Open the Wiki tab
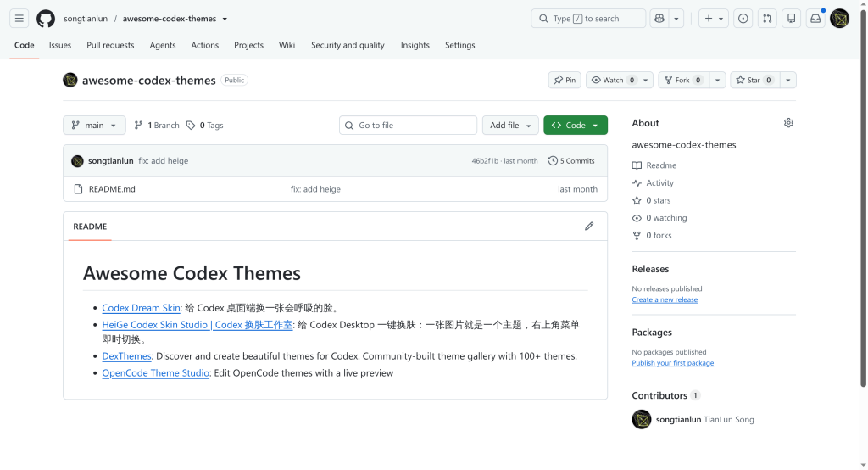Screen dimensions: 868x470 (287, 45)
